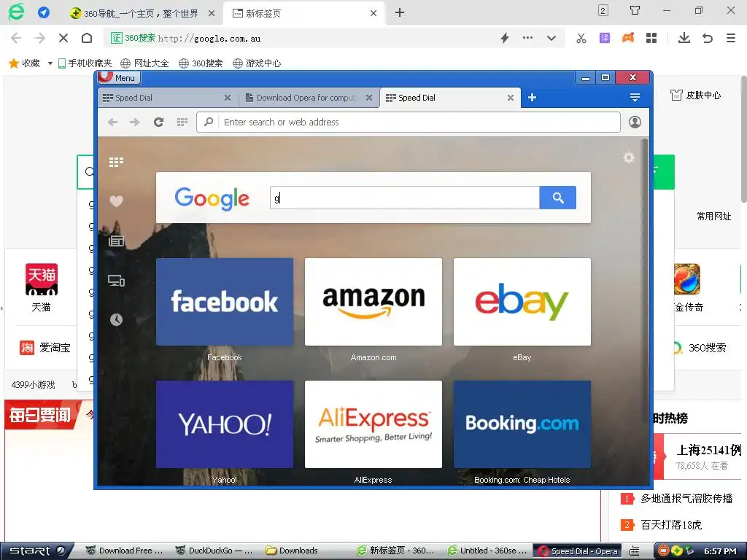
Task: Open Speed Dial in Opera sidebar
Action: pos(116,163)
